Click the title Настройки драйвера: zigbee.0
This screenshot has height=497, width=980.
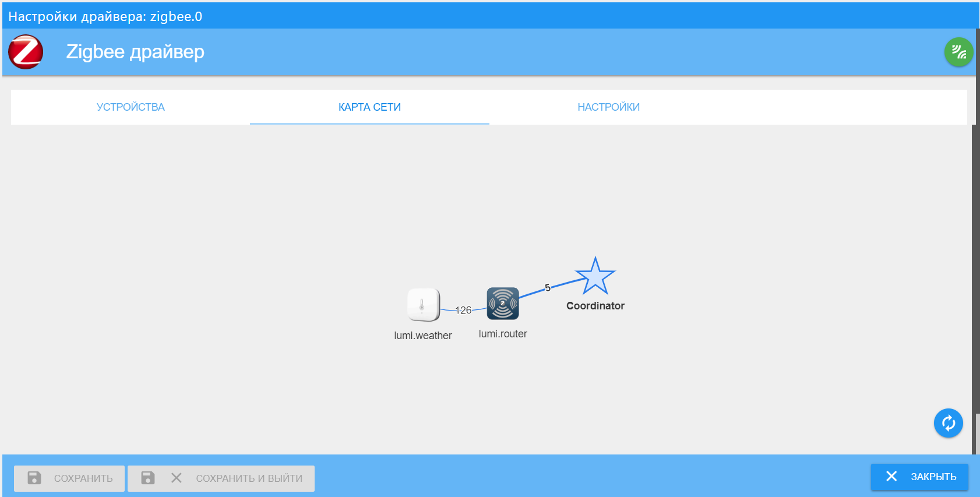[x=105, y=16]
